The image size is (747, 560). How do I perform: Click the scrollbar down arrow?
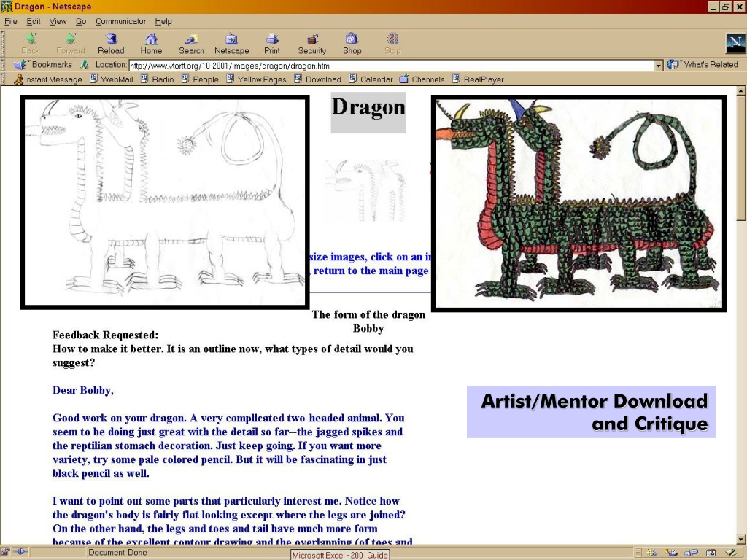tap(741, 539)
